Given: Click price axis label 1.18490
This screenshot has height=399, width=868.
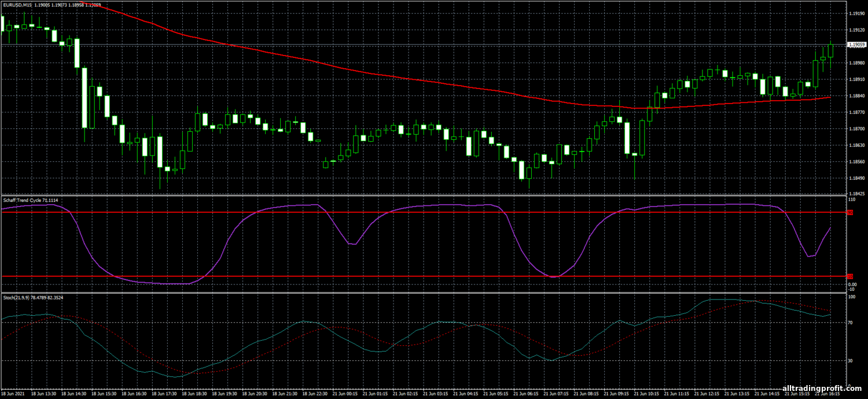Looking at the screenshot, I should 856,178.
